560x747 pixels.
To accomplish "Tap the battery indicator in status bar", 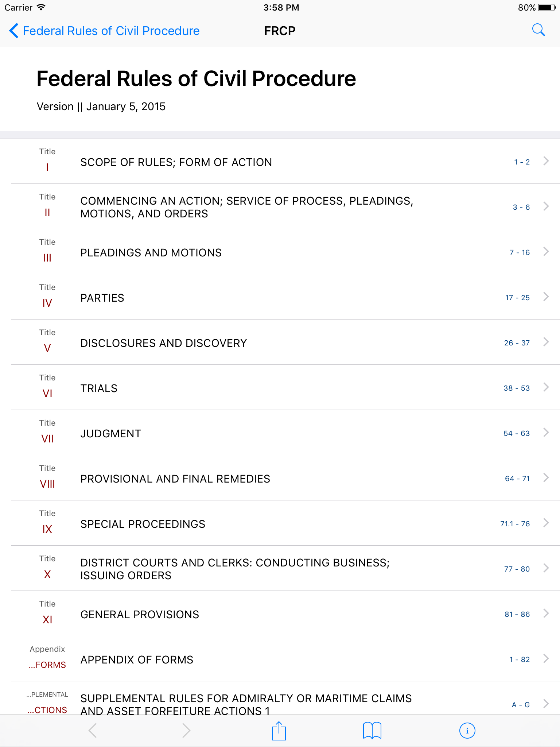I will (x=547, y=8).
